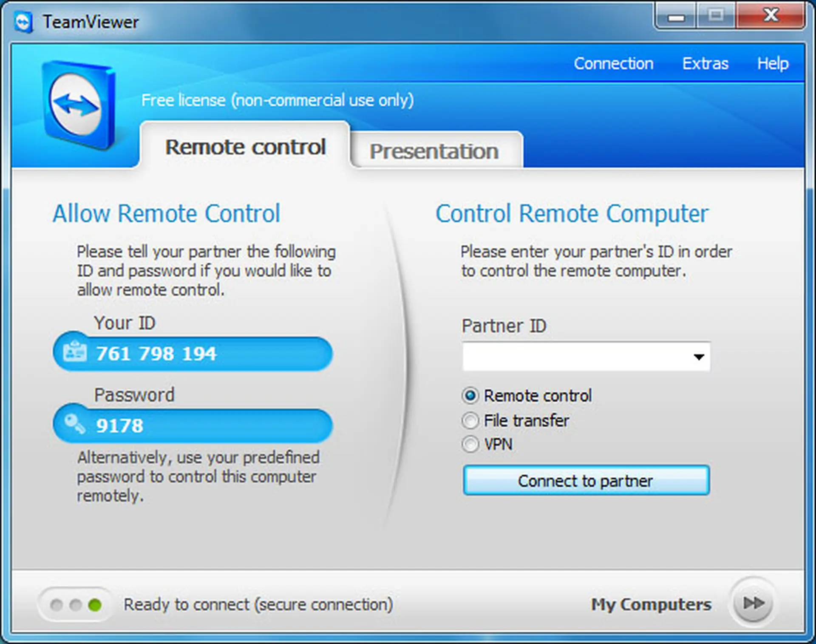Viewport: 816px width, 644px height.
Task: Click the connection status lights indicator
Action: (x=76, y=604)
